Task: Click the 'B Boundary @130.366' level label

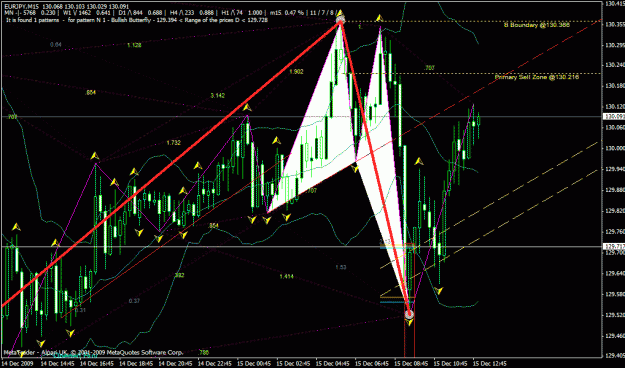Action: (x=537, y=25)
